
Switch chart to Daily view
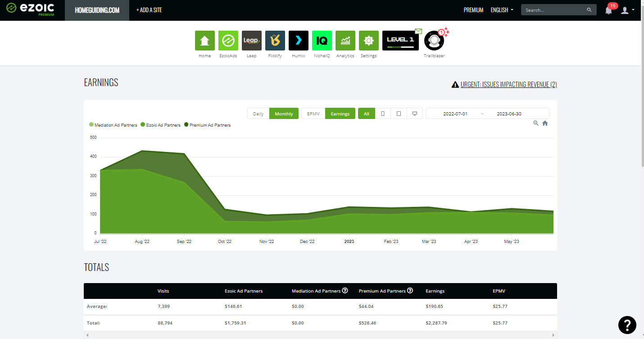point(259,114)
